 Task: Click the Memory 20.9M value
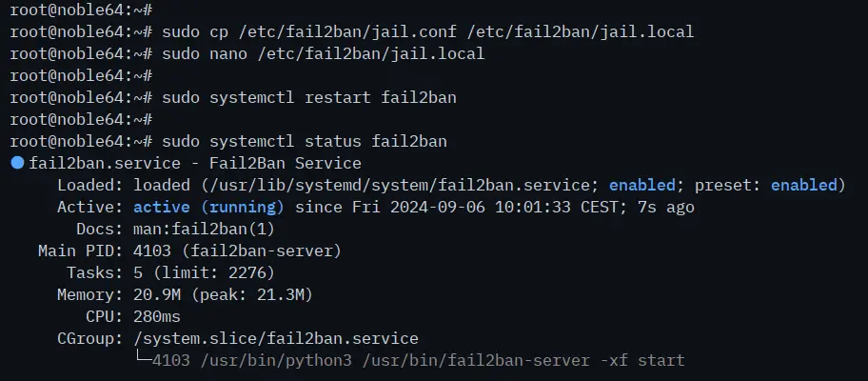[x=157, y=294]
